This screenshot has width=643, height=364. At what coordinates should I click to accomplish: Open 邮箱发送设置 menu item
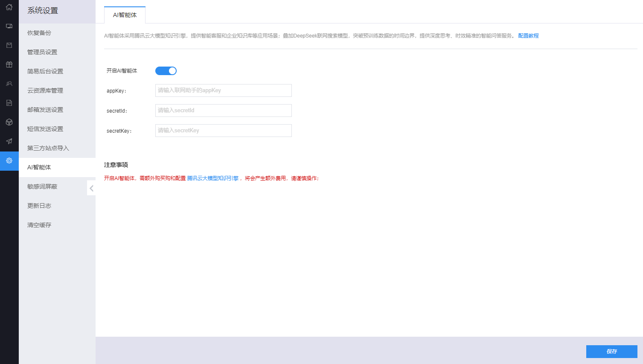[57, 110]
